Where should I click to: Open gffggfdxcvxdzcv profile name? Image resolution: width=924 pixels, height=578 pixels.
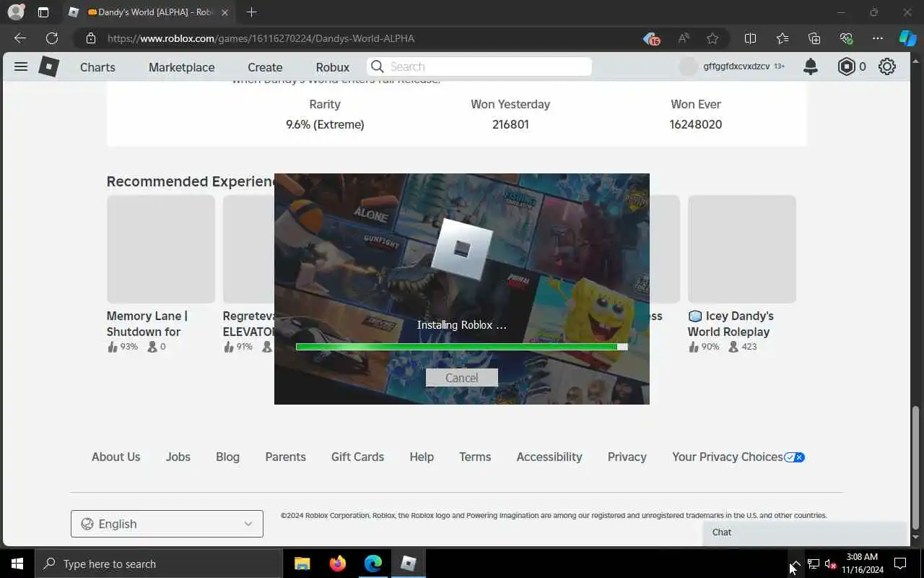click(x=736, y=66)
